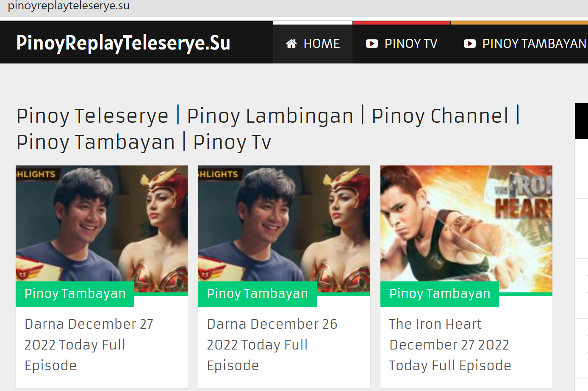The height and width of the screenshot is (391, 588).
Task: Click the Pinoy TV play icon
Action: pos(372,44)
